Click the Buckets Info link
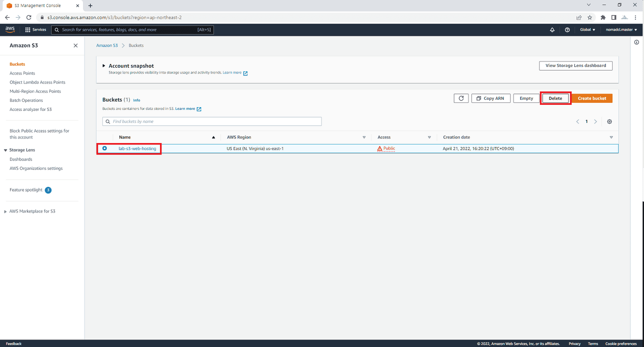The height and width of the screenshot is (347, 644). click(x=136, y=100)
